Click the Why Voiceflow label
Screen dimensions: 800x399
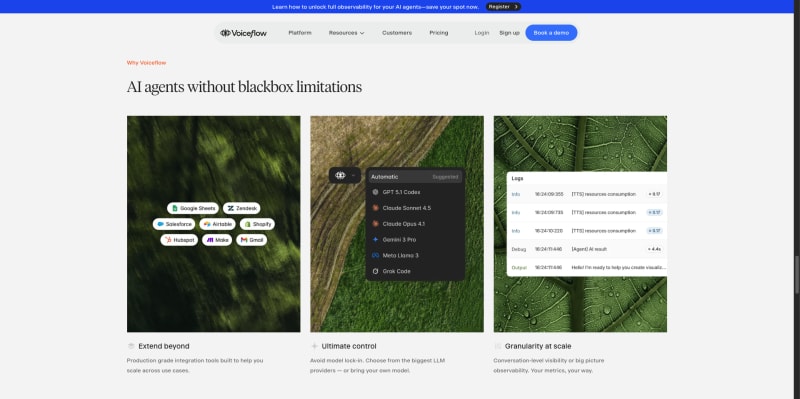point(146,63)
